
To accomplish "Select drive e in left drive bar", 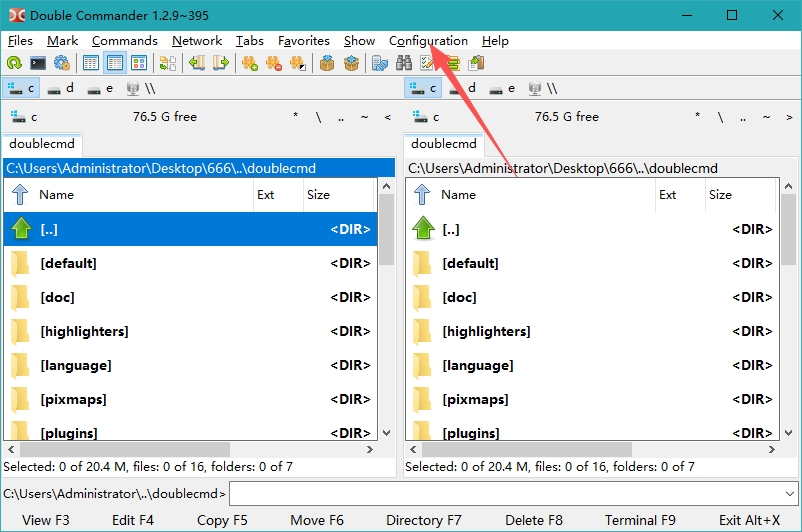I will coord(100,88).
